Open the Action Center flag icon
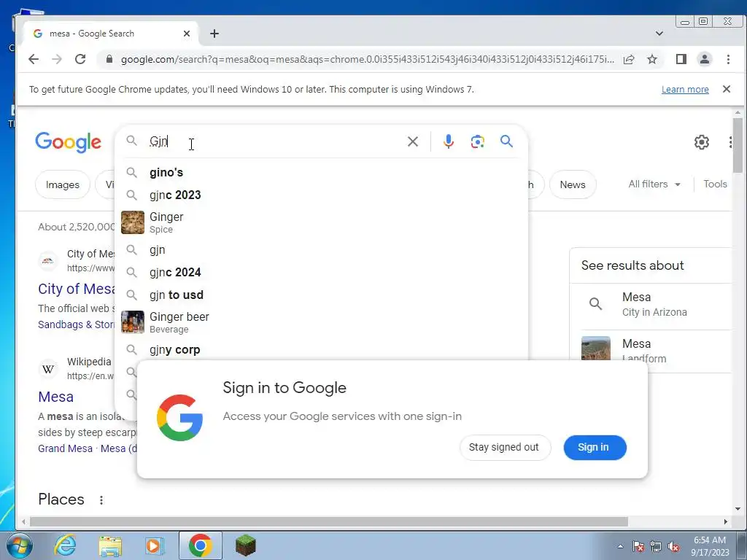Image resolution: width=747 pixels, height=560 pixels. click(638, 547)
